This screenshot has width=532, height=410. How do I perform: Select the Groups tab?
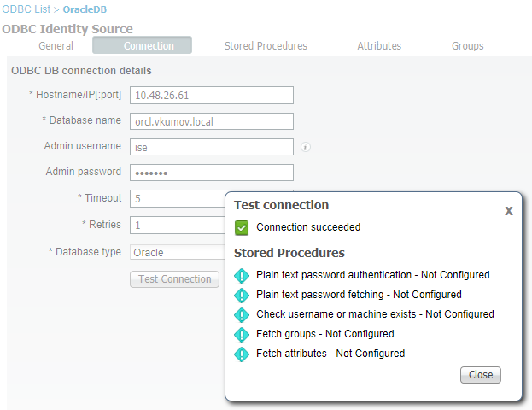(468, 46)
